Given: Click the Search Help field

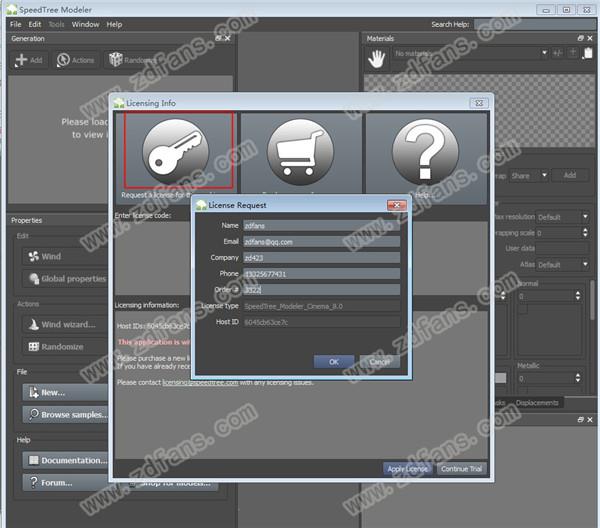Looking at the screenshot, I should [x=533, y=24].
